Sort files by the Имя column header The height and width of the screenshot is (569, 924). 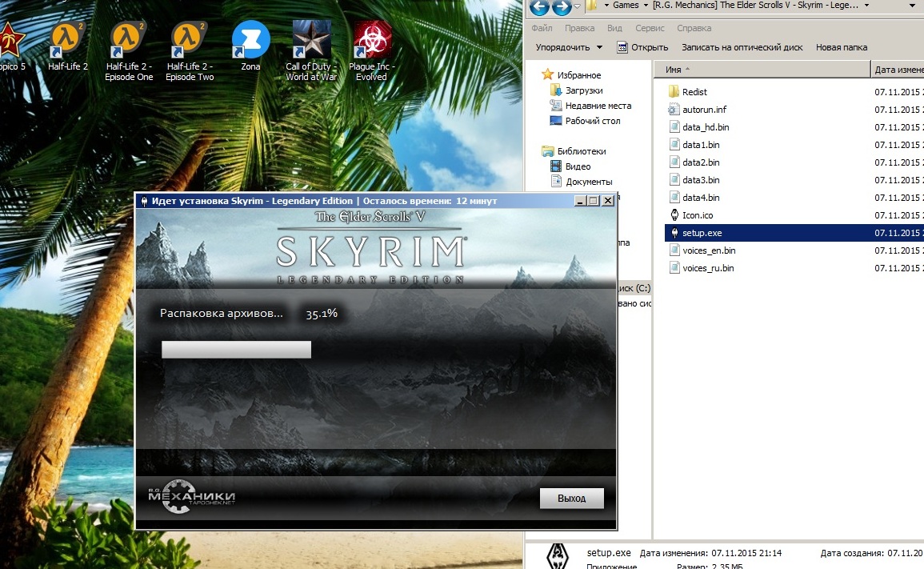(762, 70)
